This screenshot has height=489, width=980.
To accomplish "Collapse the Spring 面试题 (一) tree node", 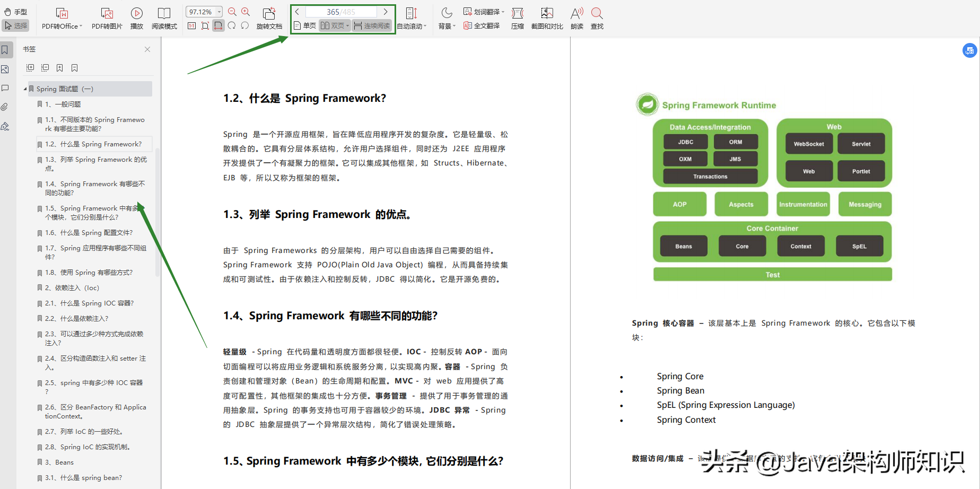I will click(x=25, y=89).
